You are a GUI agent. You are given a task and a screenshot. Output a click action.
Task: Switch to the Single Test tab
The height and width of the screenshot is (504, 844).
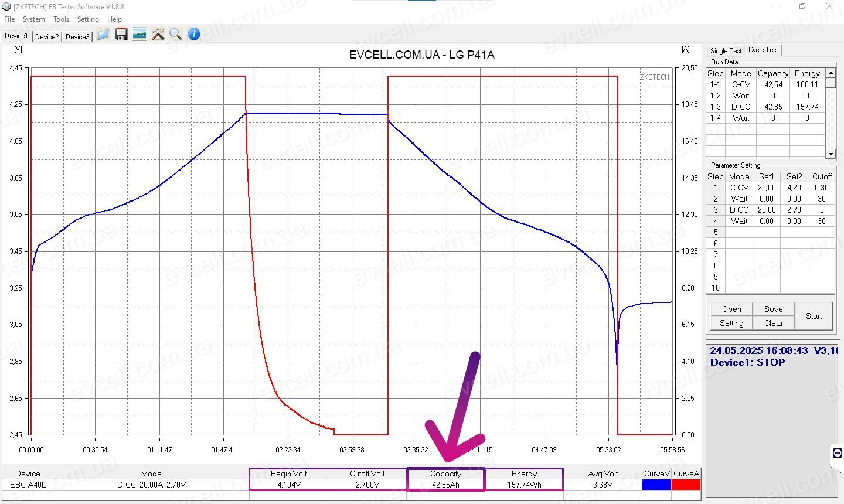(x=726, y=51)
